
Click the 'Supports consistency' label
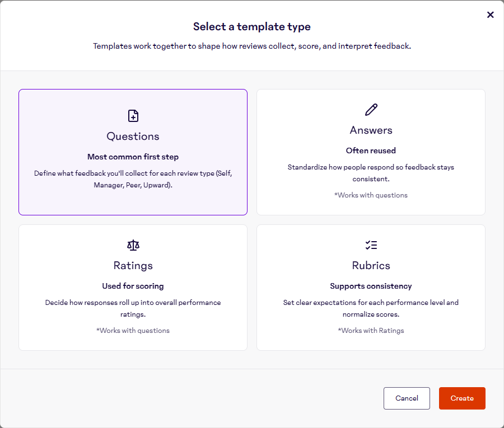coord(371,286)
